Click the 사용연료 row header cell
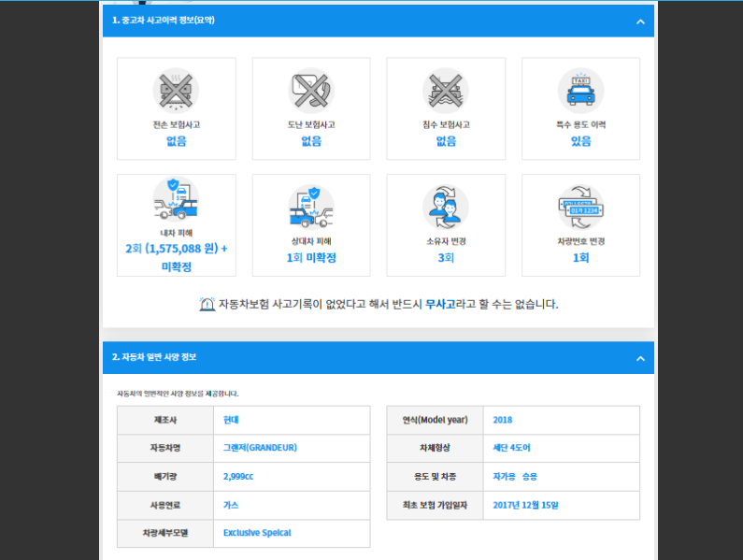 (165, 505)
